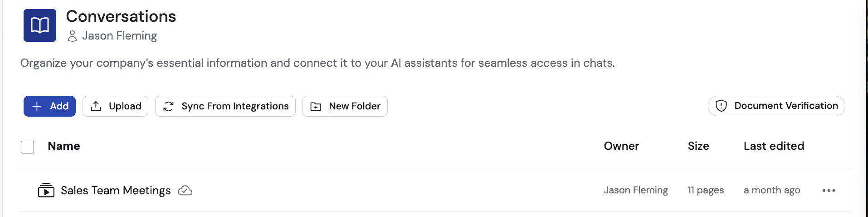This screenshot has height=217, width=868.
Task: Click the cloud synced status icon
Action: tap(185, 191)
